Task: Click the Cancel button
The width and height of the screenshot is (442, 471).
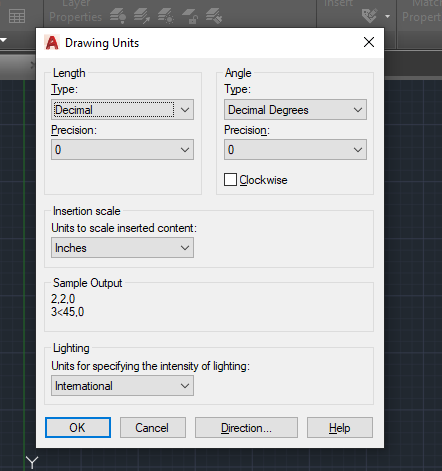Action: [x=153, y=428]
